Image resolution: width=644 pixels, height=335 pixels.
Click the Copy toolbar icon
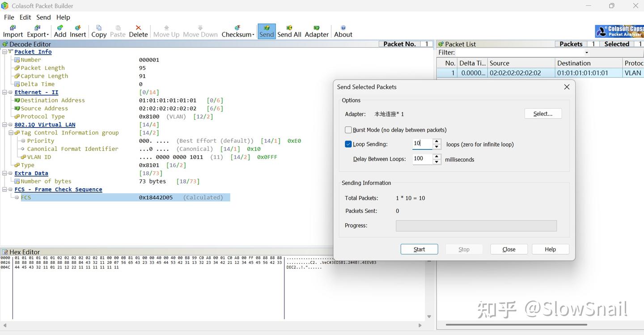click(x=99, y=31)
